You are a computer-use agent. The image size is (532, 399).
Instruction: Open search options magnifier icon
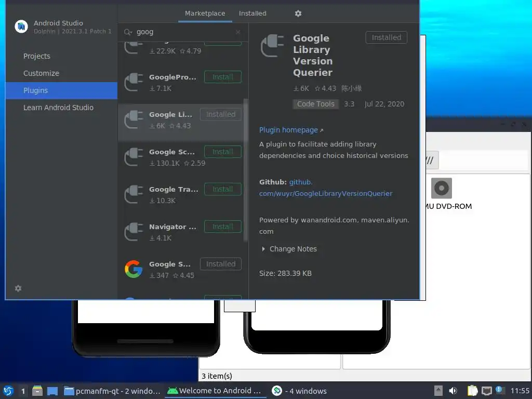128,32
